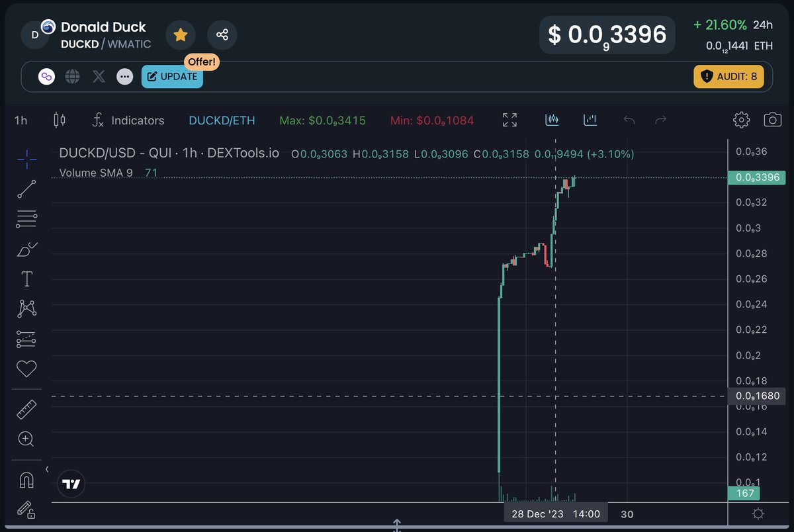
Task: Click DUCKD/USD chart title legend
Action: (169, 154)
